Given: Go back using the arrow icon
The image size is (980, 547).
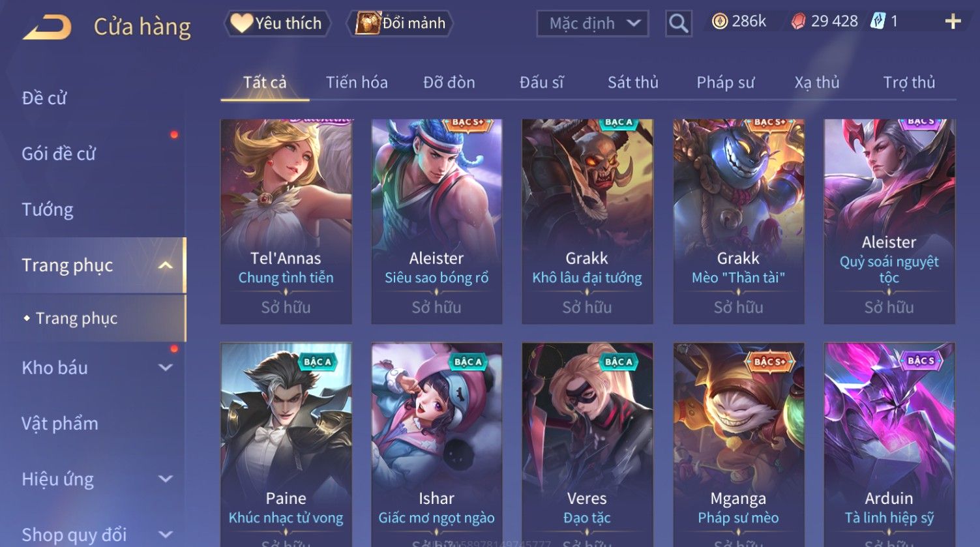Looking at the screenshot, I should (x=47, y=28).
